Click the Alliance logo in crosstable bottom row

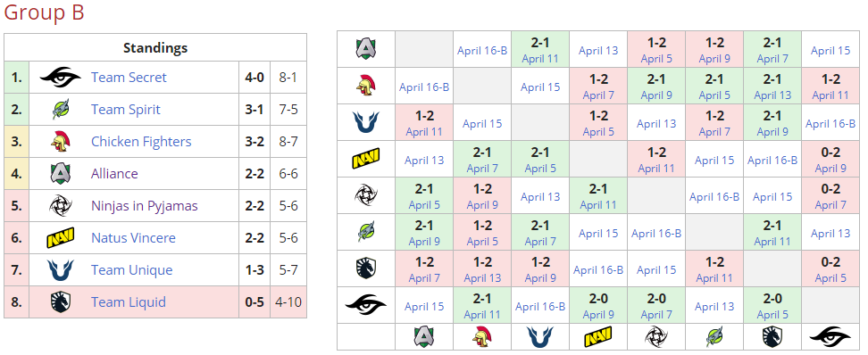click(x=424, y=336)
